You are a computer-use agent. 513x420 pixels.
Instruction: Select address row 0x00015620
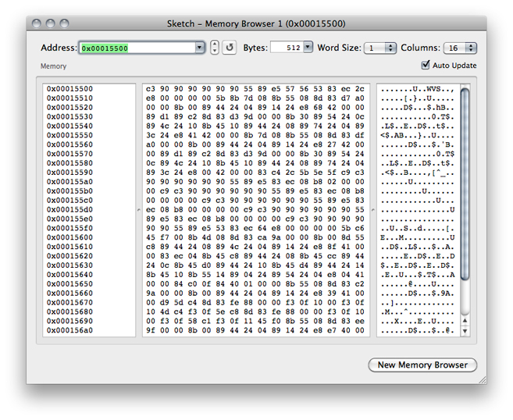click(x=69, y=256)
